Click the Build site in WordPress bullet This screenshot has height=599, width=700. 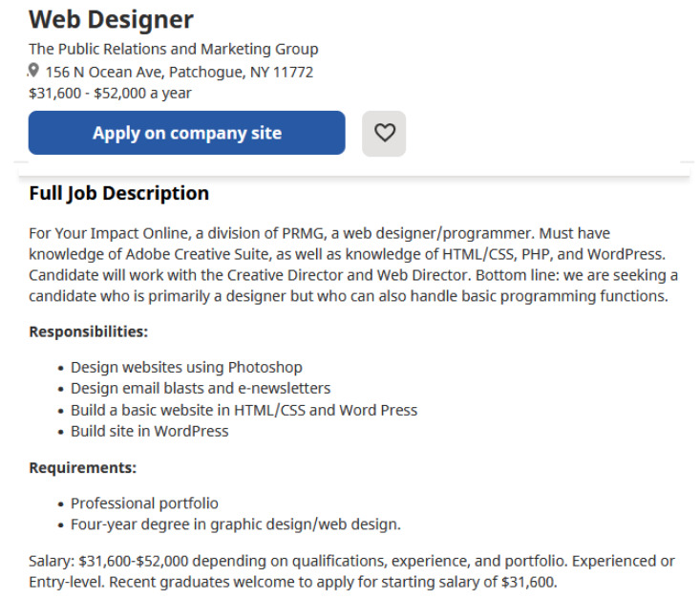[x=150, y=431]
